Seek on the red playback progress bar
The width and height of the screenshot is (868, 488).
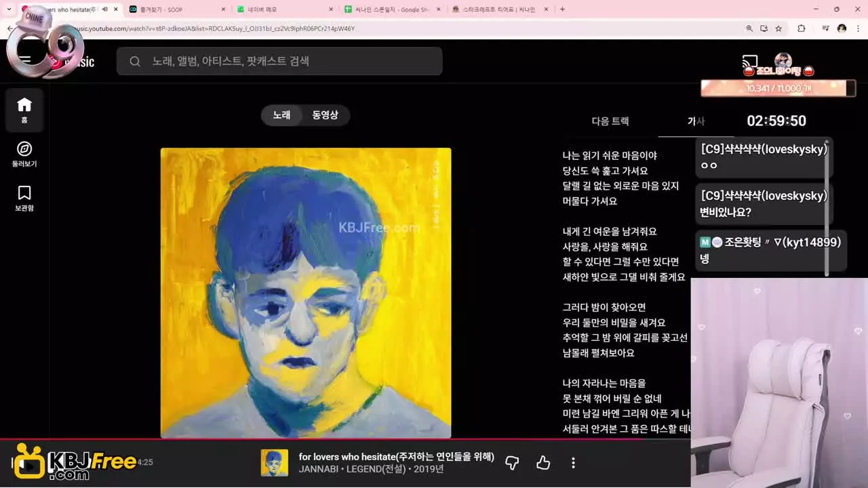pos(346,440)
